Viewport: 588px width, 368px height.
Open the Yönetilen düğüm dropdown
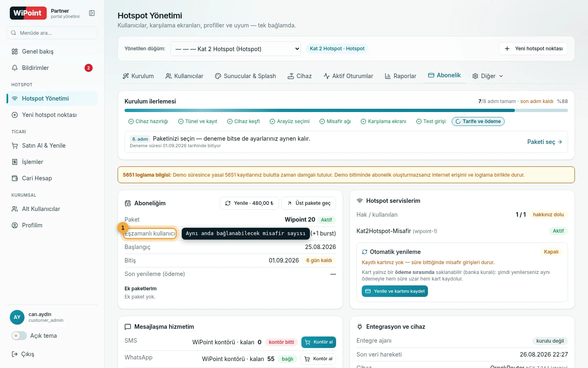point(236,49)
